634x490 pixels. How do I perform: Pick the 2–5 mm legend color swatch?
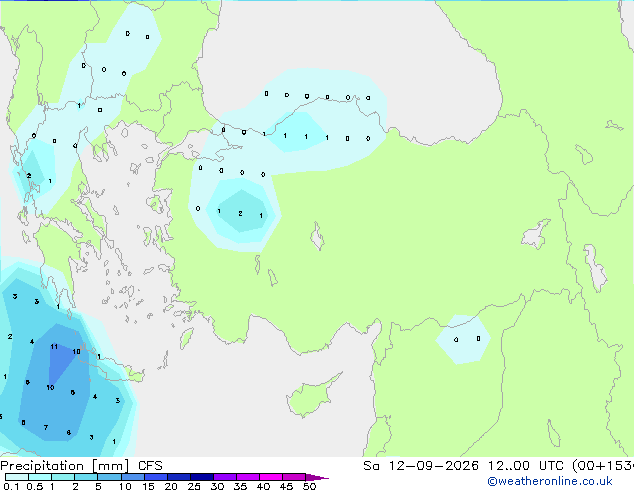coord(86,477)
